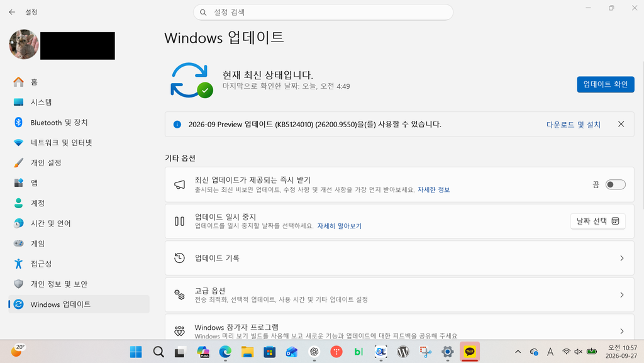Go to 네트워크 및 인터넷 settings
Image resolution: width=644 pixels, height=363 pixels.
coord(78,142)
